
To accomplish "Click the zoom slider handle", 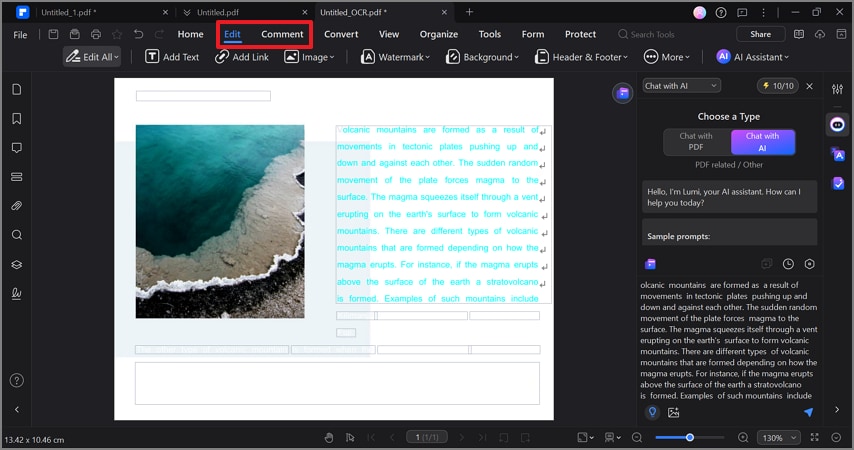I will pyautogui.click(x=690, y=437).
